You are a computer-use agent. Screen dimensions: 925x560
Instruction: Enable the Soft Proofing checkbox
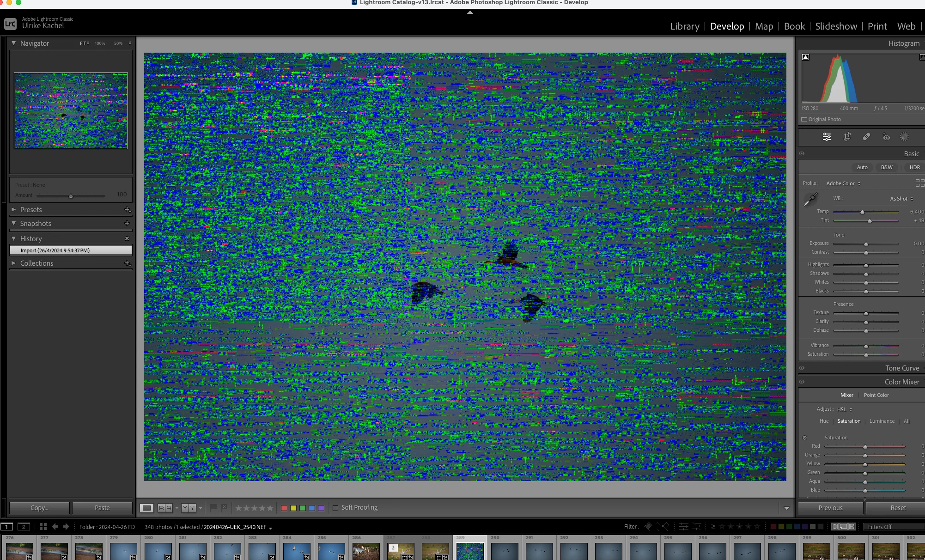coord(335,508)
